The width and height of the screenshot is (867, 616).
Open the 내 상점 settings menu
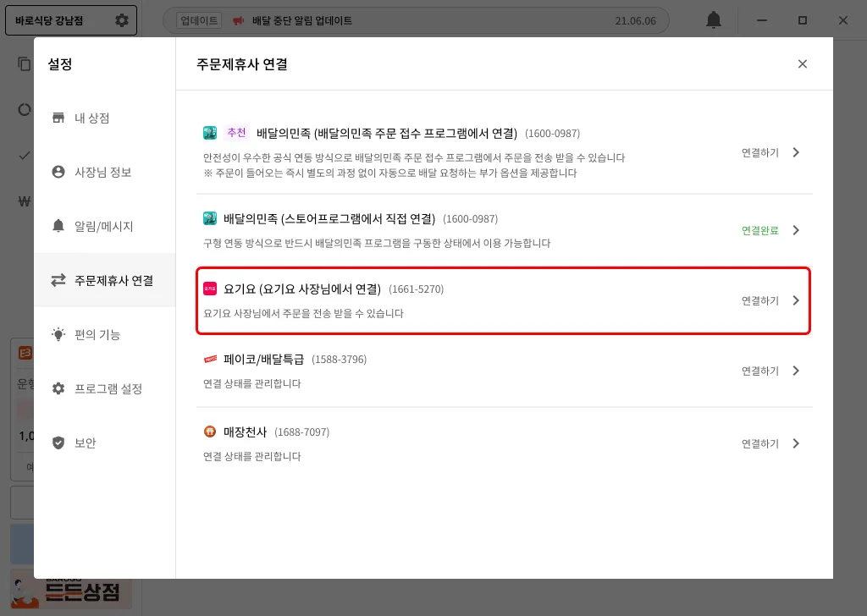click(x=105, y=118)
